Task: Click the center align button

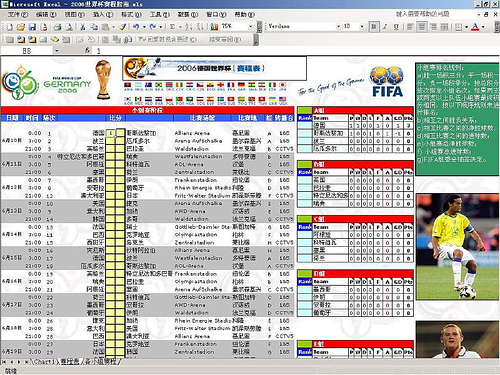Action: 422,27
